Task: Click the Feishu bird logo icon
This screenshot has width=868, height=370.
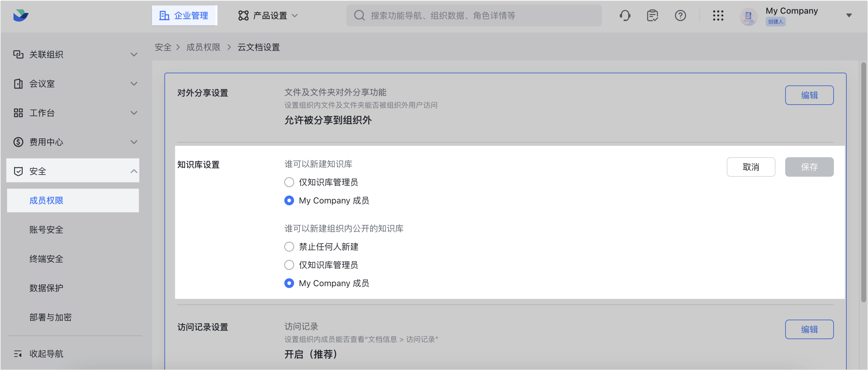Action: click(x=21, y=16)
